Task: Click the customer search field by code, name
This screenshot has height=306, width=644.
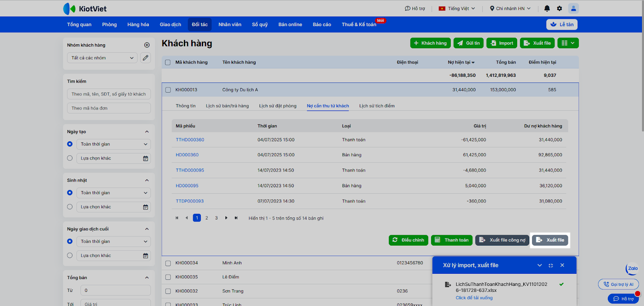Action: pos(109,94)
